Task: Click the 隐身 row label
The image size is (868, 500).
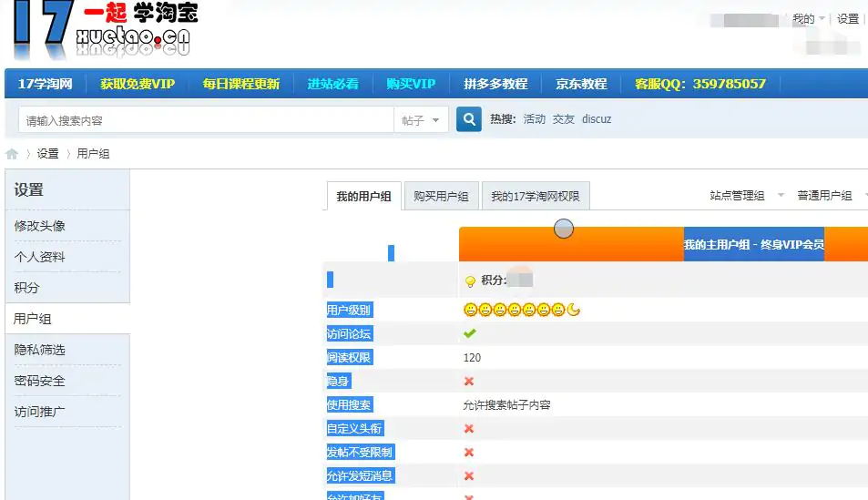Action: click(338, 381)
